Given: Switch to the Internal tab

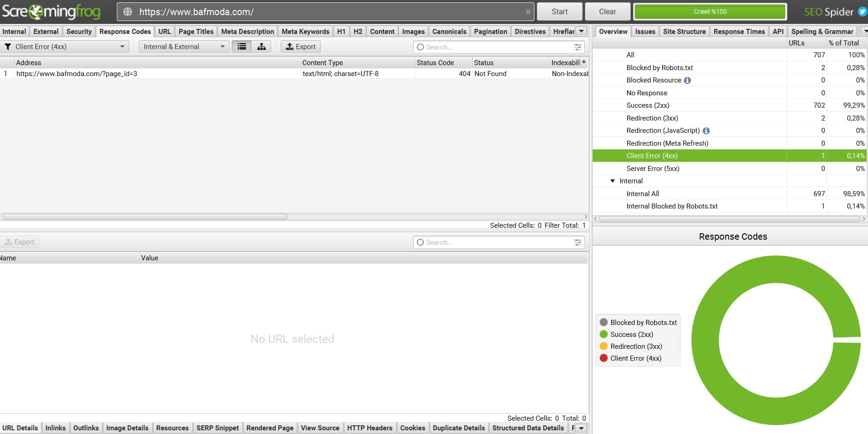Looking at the screenshot, I should (14, 31).
